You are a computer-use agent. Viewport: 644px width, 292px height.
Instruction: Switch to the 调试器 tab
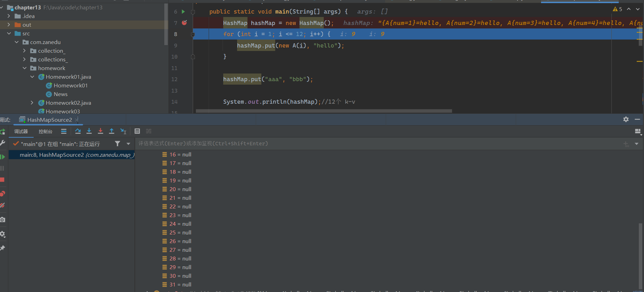[21, 131]
